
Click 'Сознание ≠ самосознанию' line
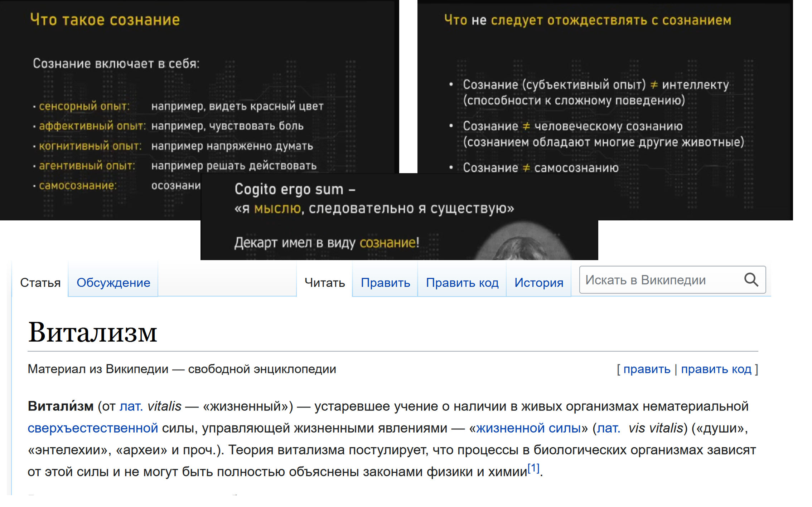[x=541, y=167]
